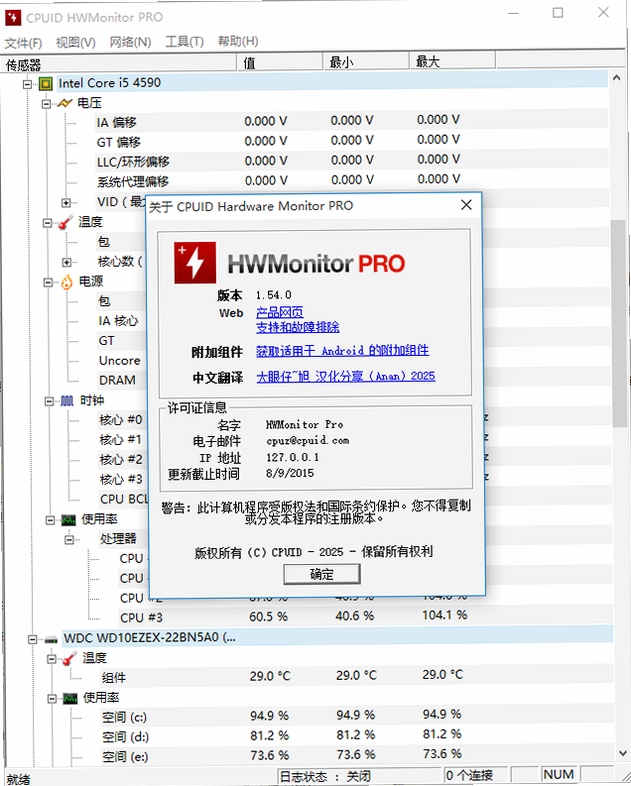The width and height of the screenshot is (631, 786).
Task: Click the version number 1.54.0
Action: pyautogui.click(x=274, y=295)
